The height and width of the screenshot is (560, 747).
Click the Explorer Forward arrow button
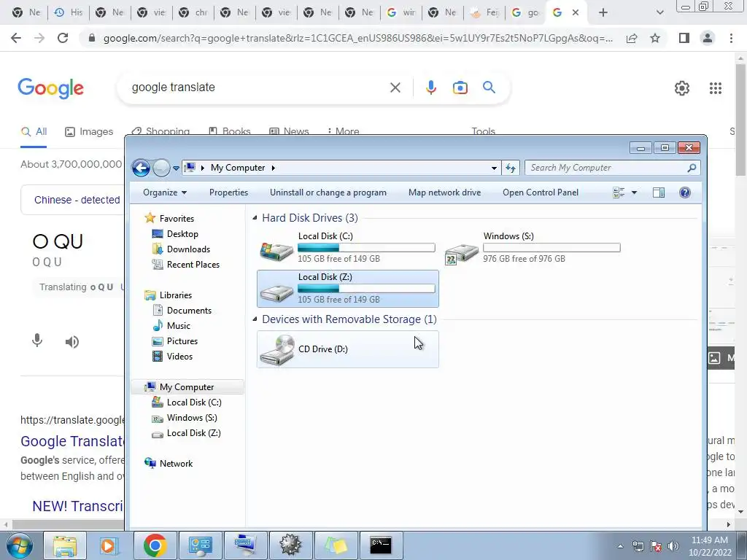click(161, 168)
